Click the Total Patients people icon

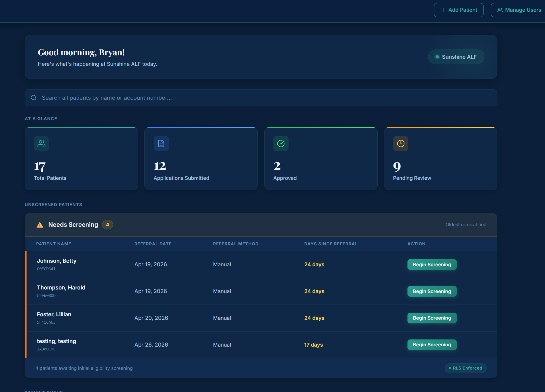[41, 144]
